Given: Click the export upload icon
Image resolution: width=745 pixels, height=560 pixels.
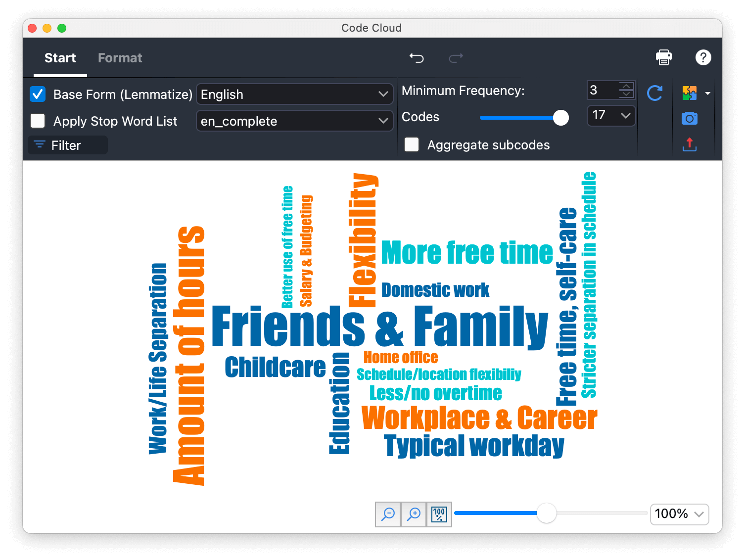Looking at the screenshot, I should pyautogui.click(x=689, y=144).
